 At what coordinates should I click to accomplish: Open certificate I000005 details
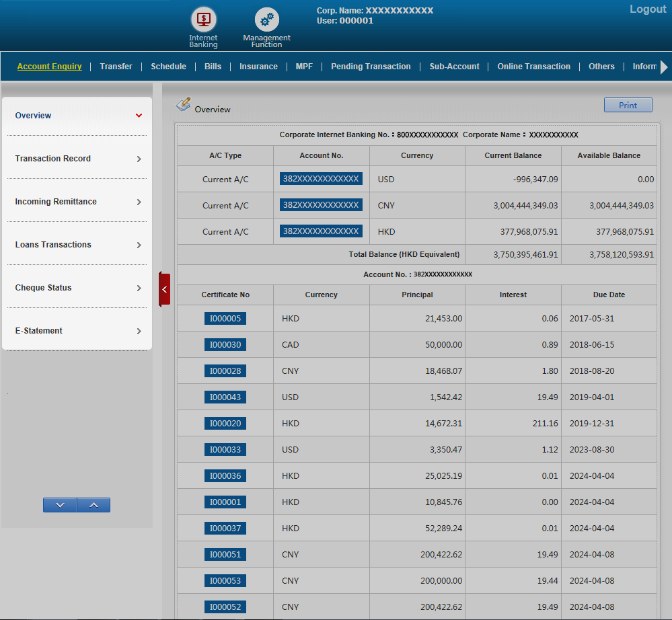point(225,319)
